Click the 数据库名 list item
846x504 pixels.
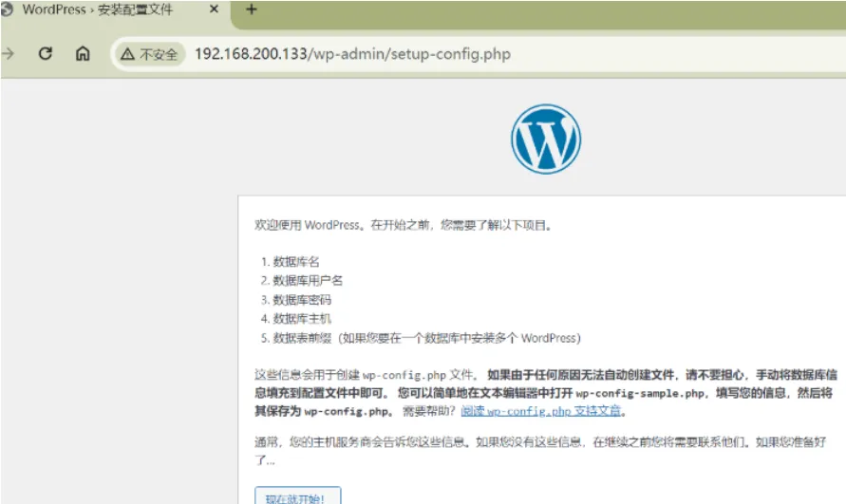click(x=296, y=260)
